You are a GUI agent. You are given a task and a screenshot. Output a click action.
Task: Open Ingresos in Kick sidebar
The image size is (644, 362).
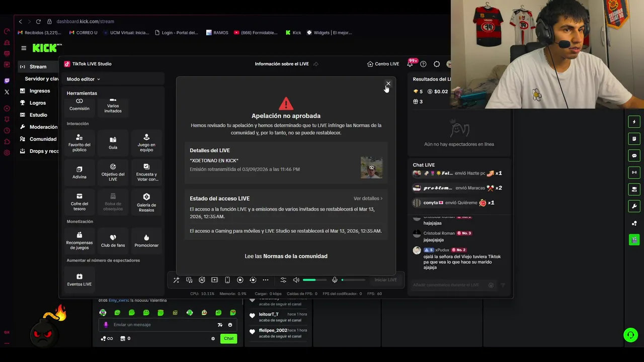point(40,91)
